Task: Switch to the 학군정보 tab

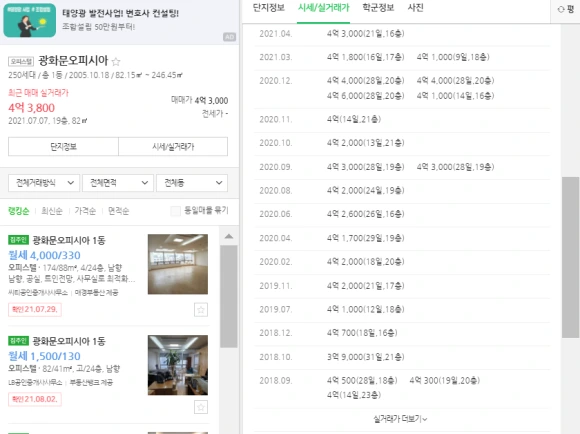Action: 378,8
